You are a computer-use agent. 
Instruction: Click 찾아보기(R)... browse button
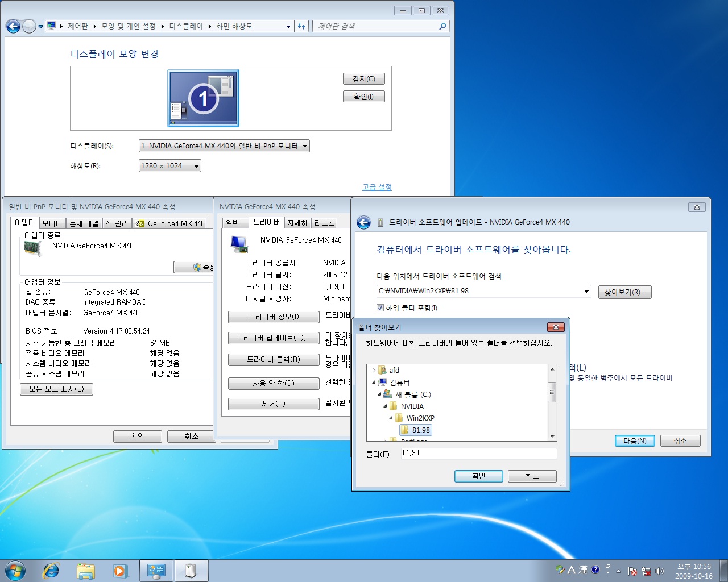[x=624, y=292]
